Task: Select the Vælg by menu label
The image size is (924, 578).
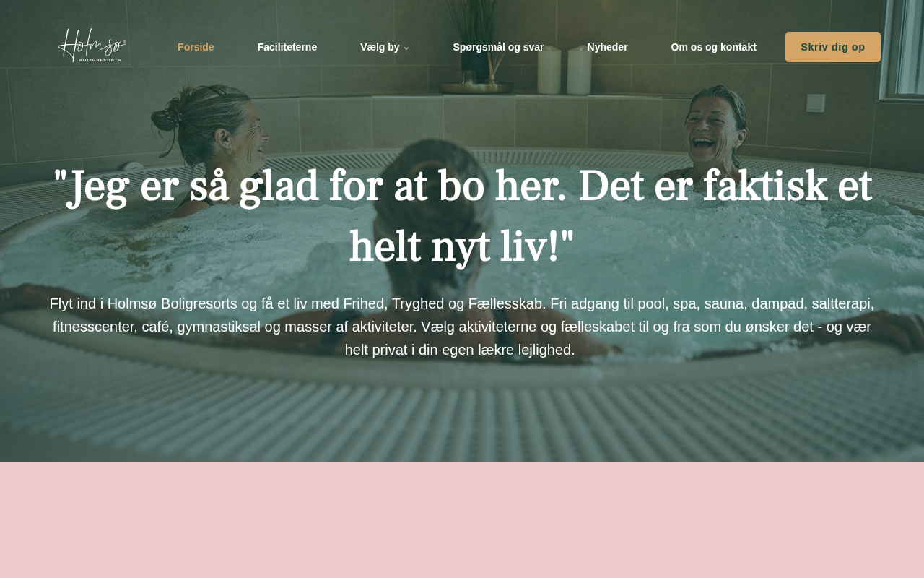Action: 380,47
